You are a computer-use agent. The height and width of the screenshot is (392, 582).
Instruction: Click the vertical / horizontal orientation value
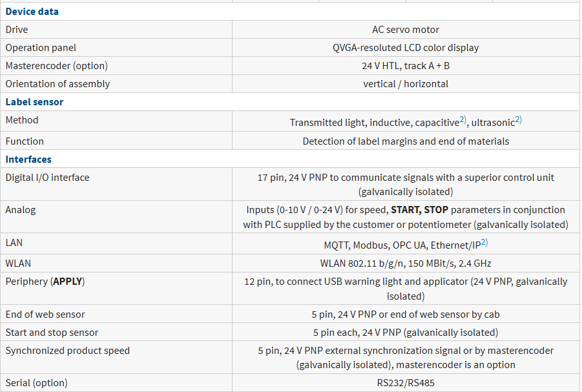406,84
